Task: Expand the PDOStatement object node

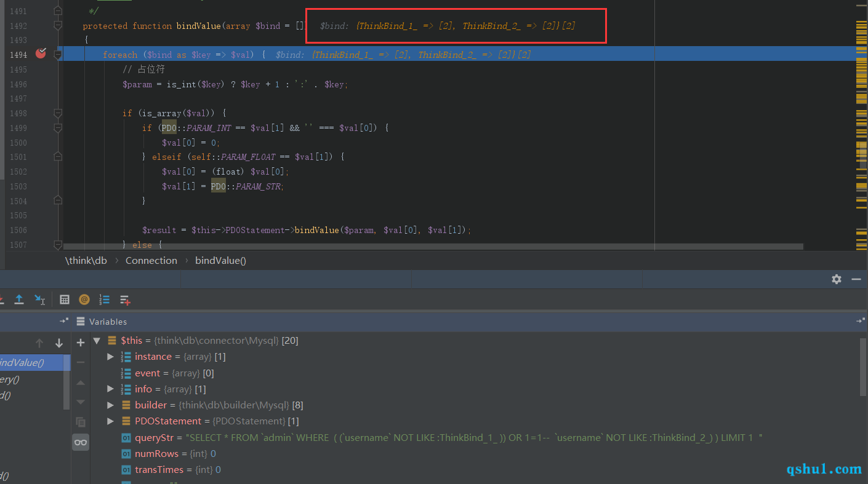Action: pyautogui.click(x=110, y=421)
